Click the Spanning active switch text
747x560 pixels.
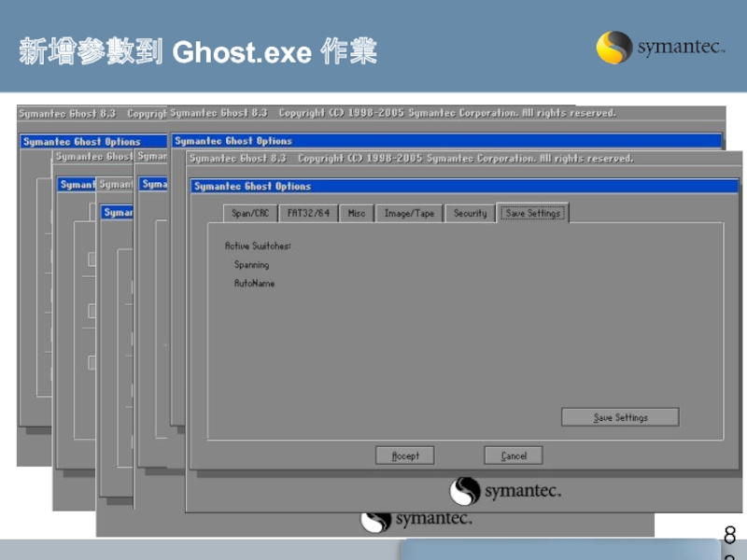[251, 265]
